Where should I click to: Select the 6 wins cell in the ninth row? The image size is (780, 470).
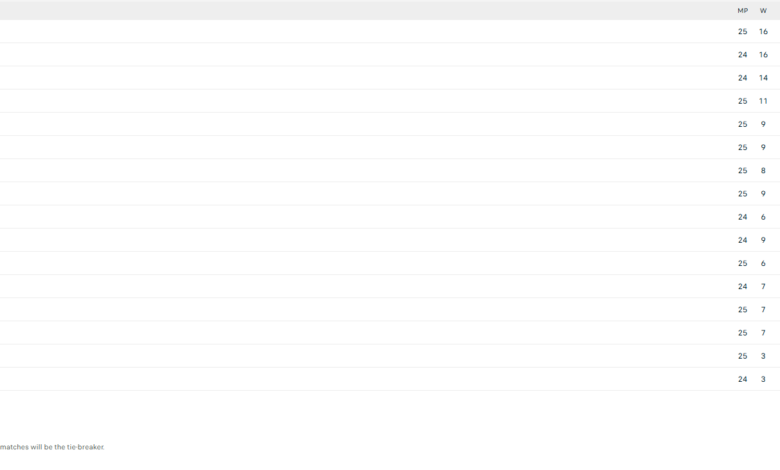pos(763,217)
